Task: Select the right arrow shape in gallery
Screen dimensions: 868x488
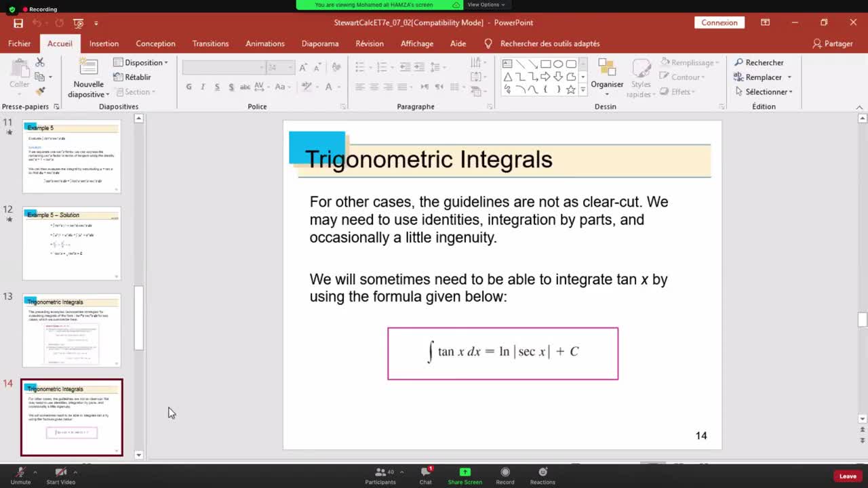Action: coord(546,77)
